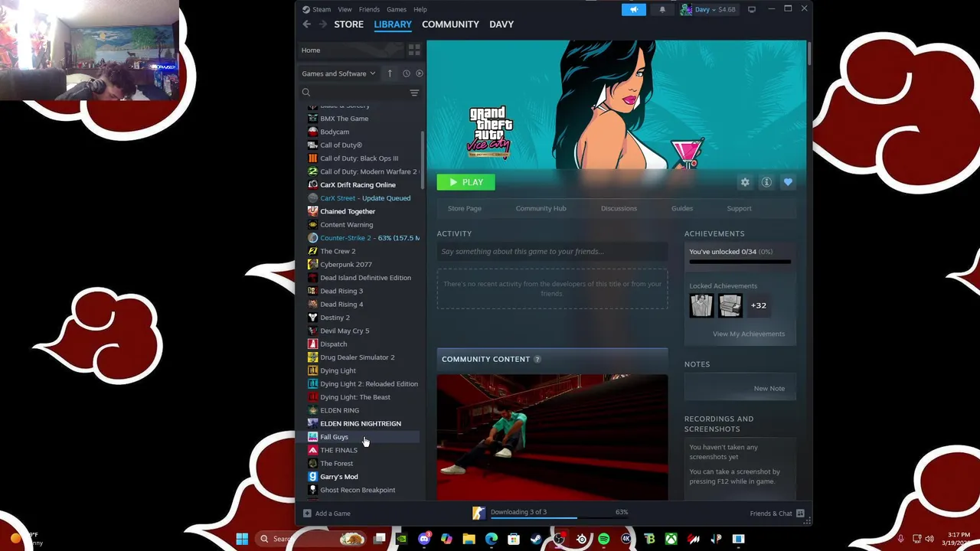Screen dimensions: 980x551
Task: Go forward using the forward arrow
Action: [322, 24]
